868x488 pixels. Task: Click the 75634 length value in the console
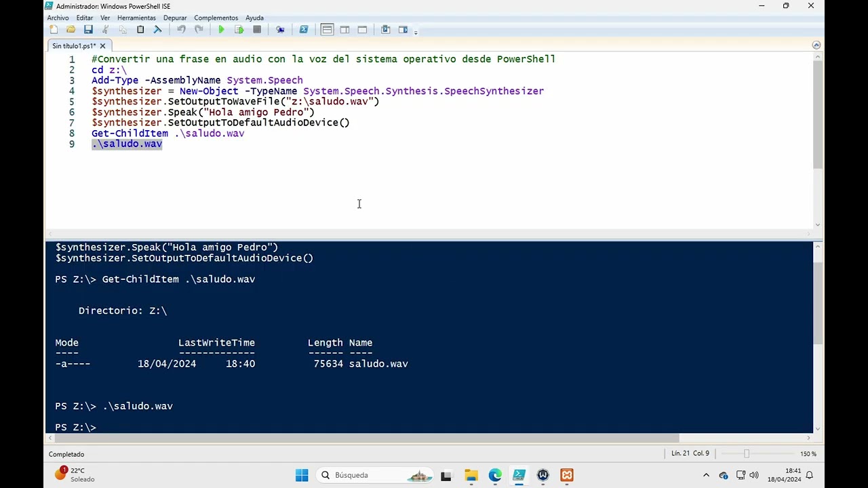328,364
